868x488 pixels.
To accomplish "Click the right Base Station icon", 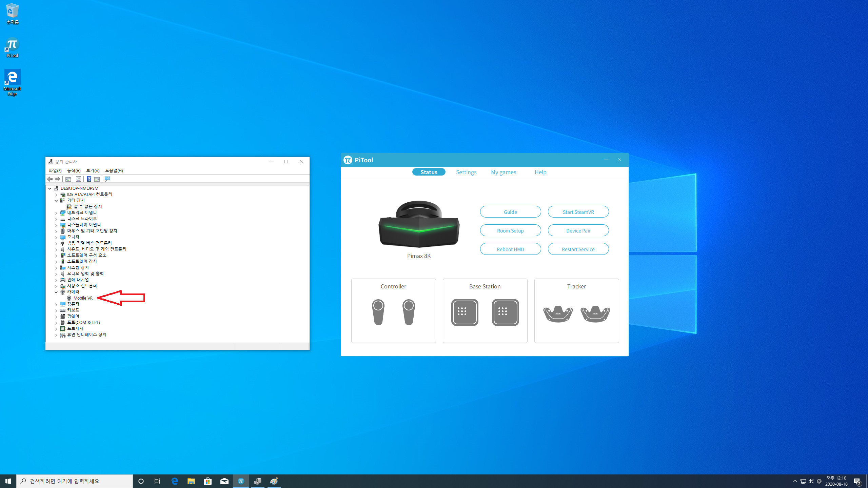I will 505,312.
